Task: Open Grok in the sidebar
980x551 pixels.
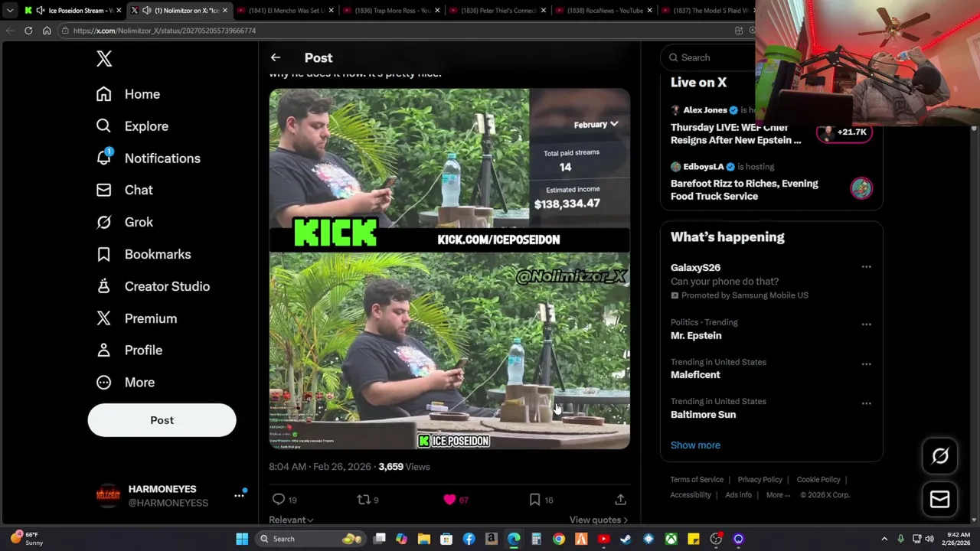Action: 124,222
